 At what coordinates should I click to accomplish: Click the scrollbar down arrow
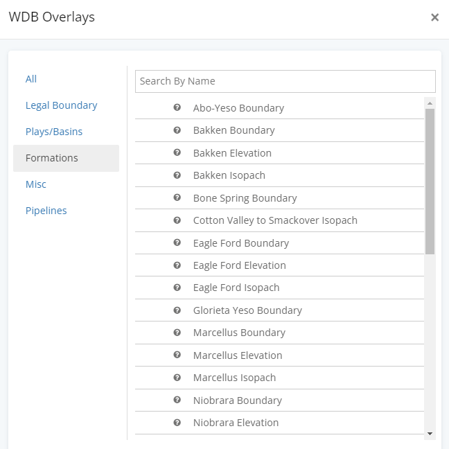pos(430,434)
